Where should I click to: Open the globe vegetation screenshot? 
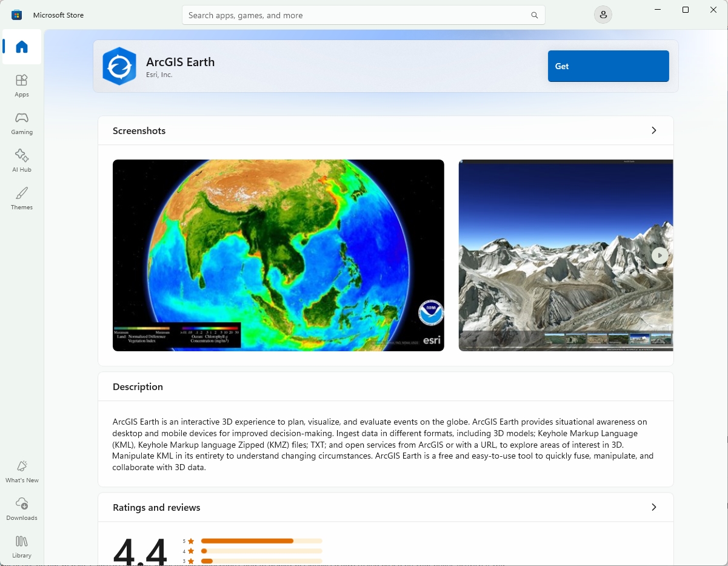(278, 255)
